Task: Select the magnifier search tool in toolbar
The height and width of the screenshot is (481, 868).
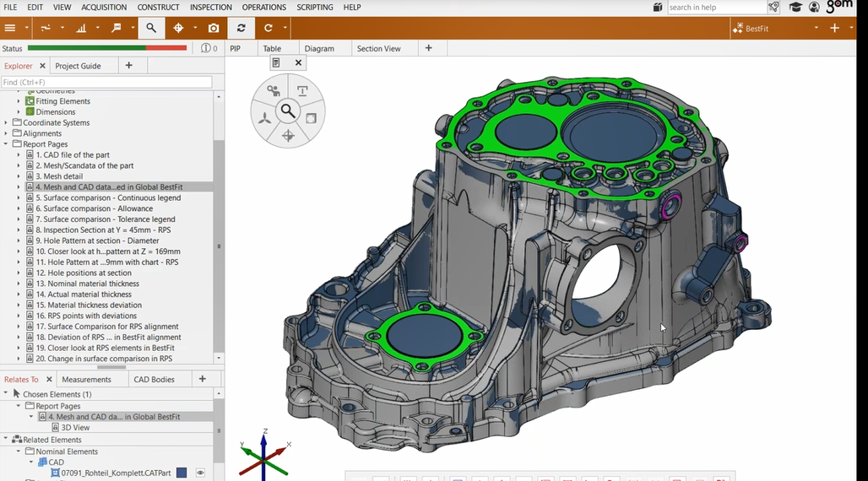Action: [x=151, y=28]
